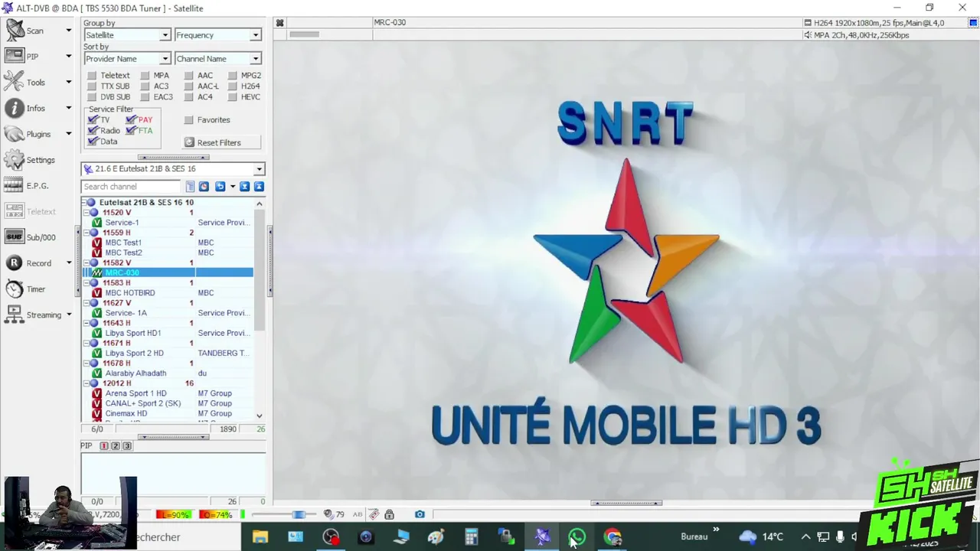Uncheck the PAY service filter
This screenshot has width=980, height=551.
[131, 120]
